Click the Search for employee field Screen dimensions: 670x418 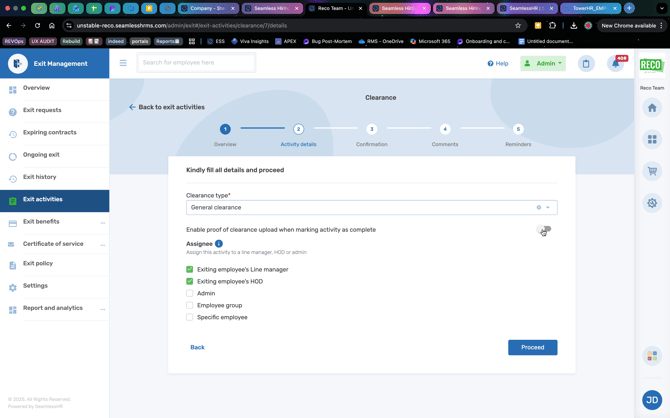click(x=196, y=63)
